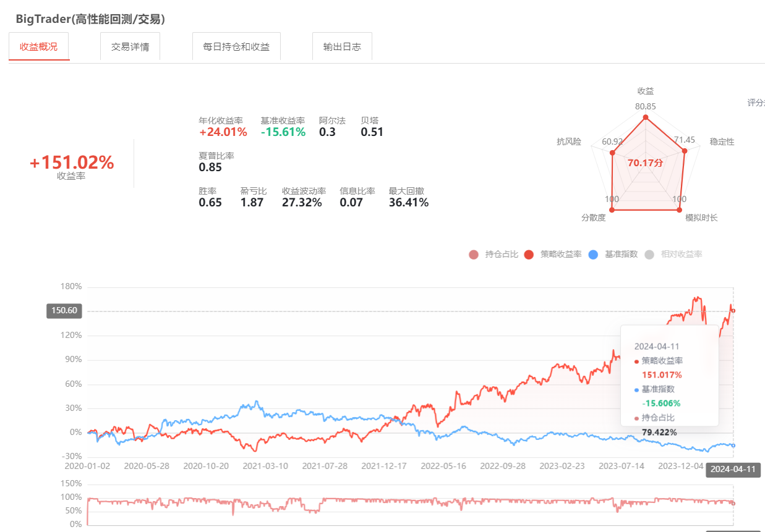This screenshot has width=765, height=532.
Task: Click the 70.17分 score in radar center
Action: (x=645, y=163)
